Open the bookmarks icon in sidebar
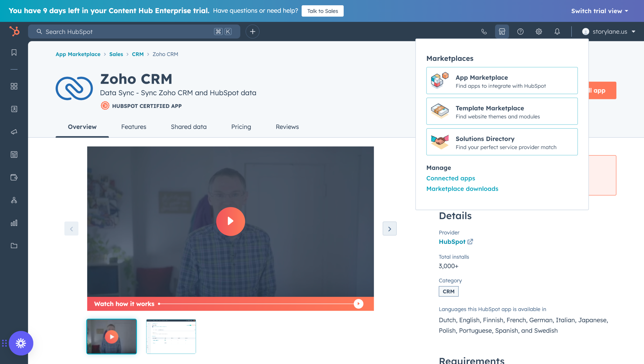Viewport: 644px width, 364px height. click(x=14, y=53)
